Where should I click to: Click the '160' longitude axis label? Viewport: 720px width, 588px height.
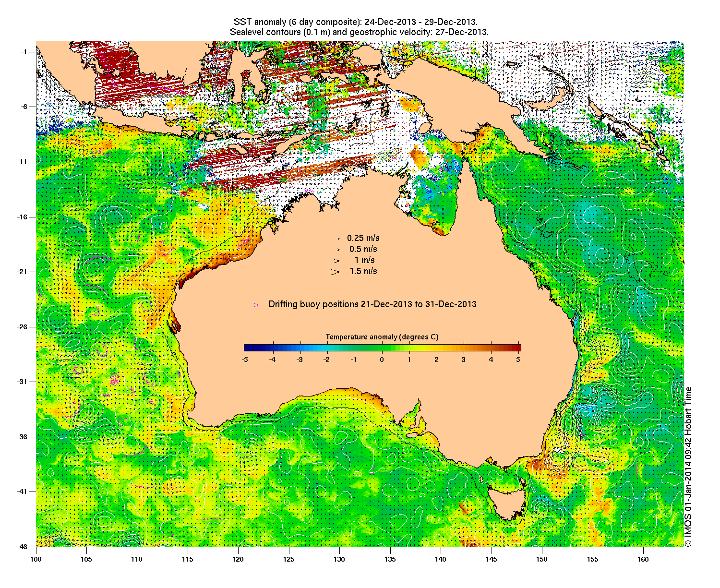tap(643, 559)
